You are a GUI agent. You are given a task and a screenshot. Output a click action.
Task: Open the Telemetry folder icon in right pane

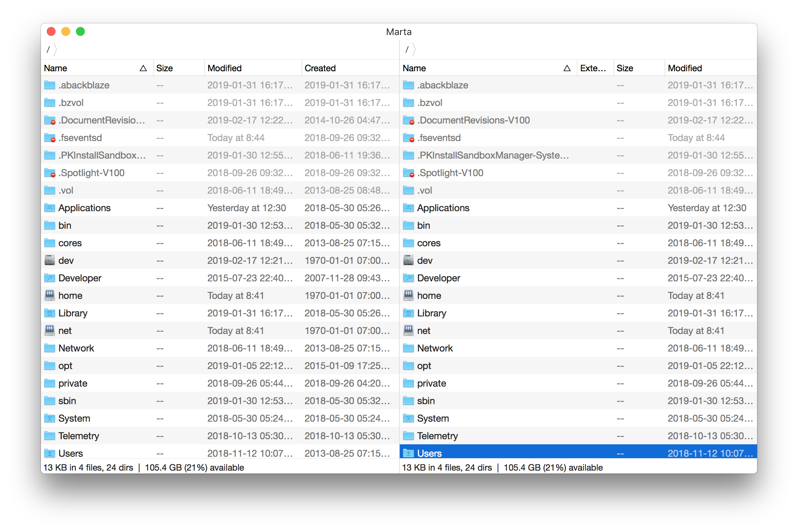[408, 436]
